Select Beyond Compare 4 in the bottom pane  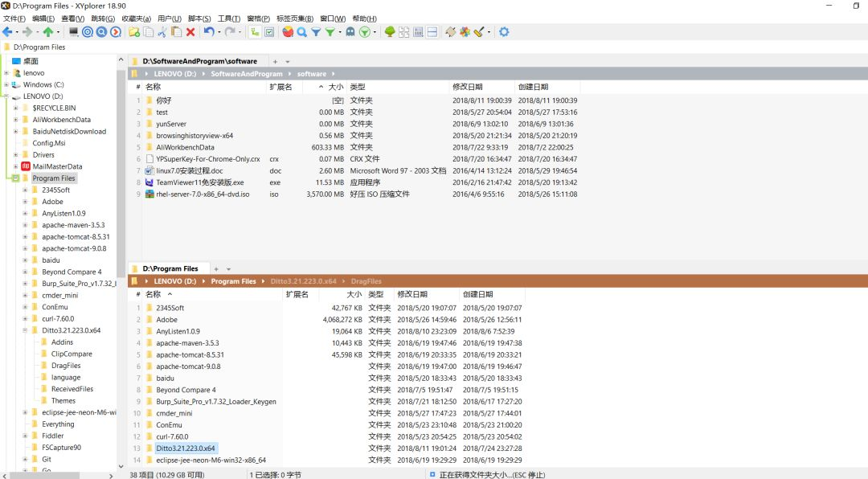coord(186,390)
